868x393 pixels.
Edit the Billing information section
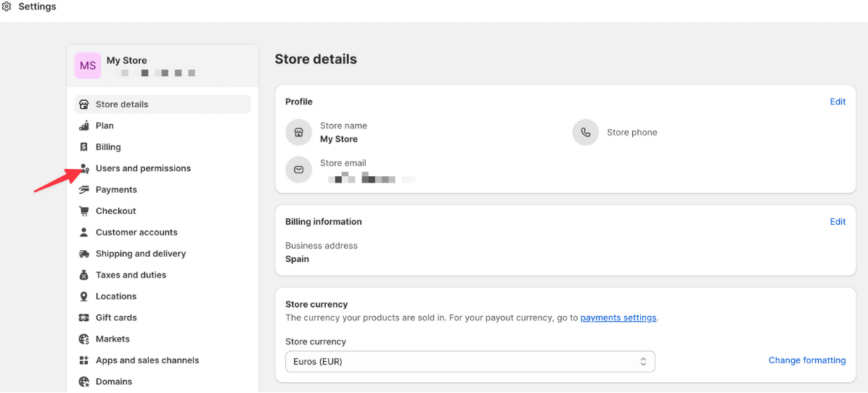[x=838, y=222]
